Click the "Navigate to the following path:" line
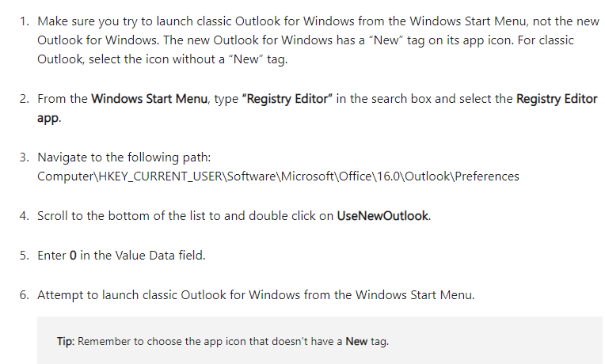Image resolution: width=605 pixels, height=364 pixels. pos(124,157)
